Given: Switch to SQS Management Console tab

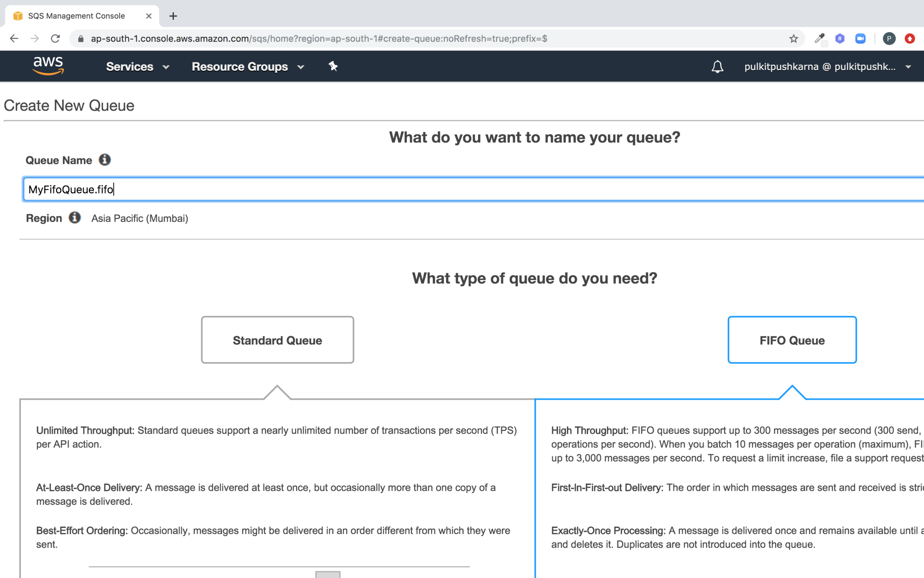Looking at the screenshot, I should coord(77,16).
